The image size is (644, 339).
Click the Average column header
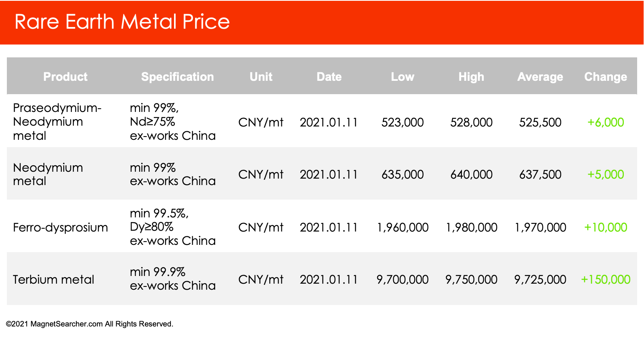click(x=540, y=77)
